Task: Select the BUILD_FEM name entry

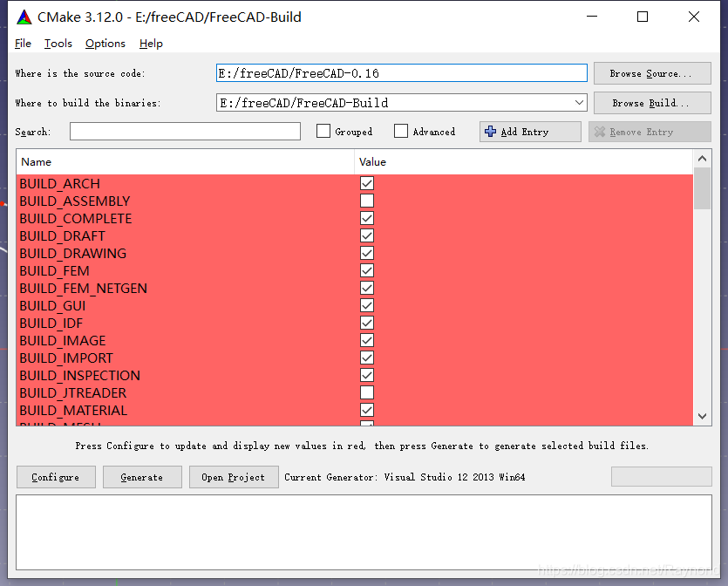Action: click(54, 270)
